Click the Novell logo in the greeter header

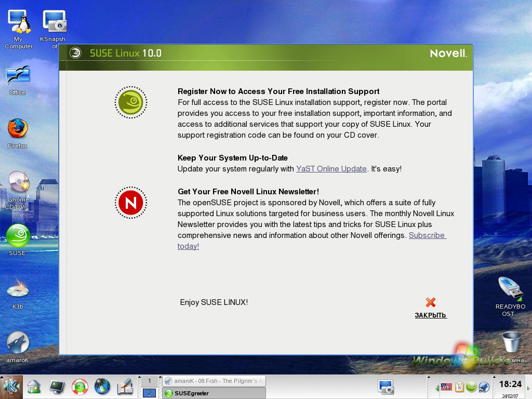pyautogui.click(x=448, y=54)
